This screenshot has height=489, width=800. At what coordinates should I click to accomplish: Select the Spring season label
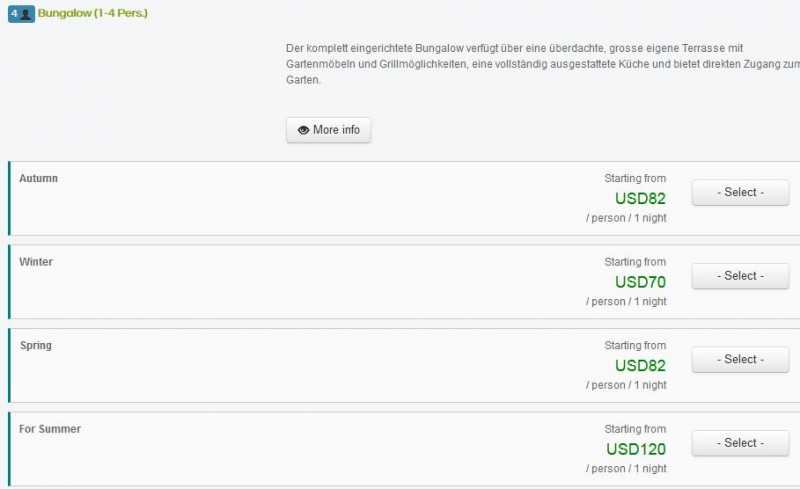(36, 345)
